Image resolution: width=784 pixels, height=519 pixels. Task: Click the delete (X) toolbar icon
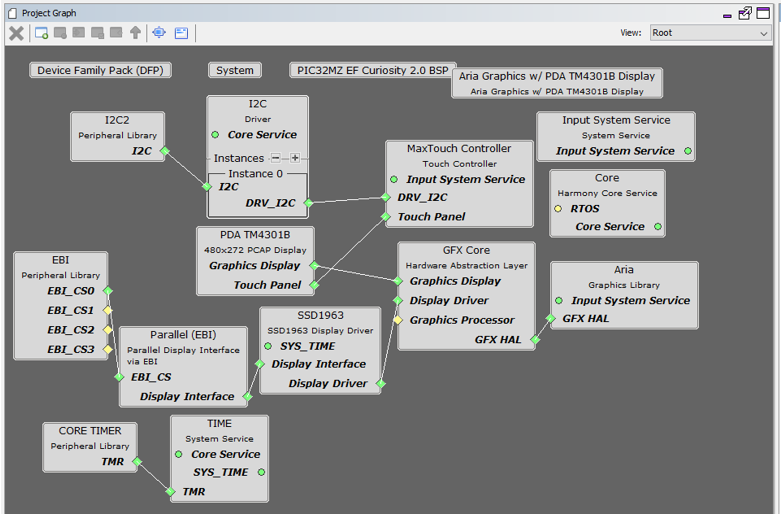click(x=16, y=34)
